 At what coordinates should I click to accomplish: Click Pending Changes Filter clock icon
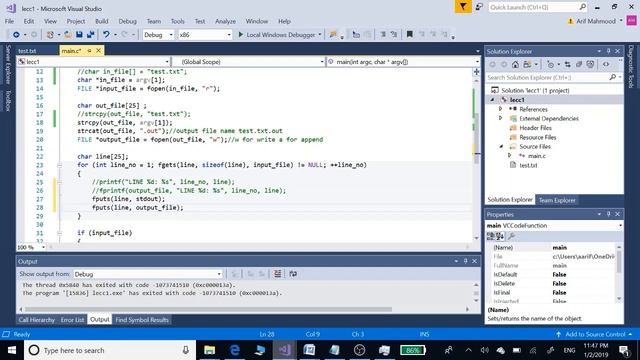(551, 64)
